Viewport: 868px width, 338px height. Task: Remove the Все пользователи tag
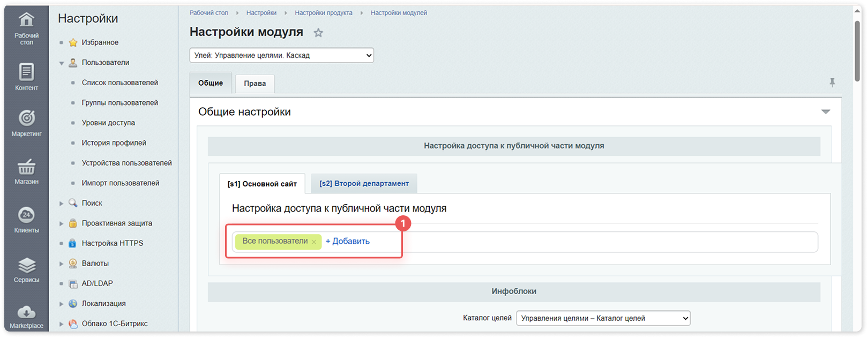pyautogui.click(x=314, y=242)
